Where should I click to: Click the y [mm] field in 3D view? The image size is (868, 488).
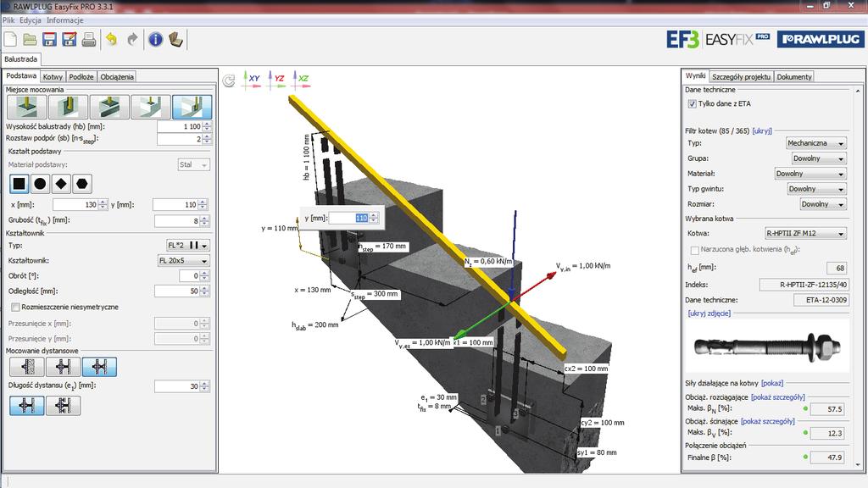(x=348, y=218)
